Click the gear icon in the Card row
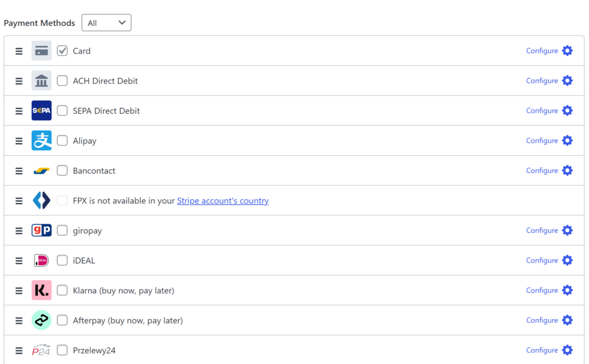This screenshot has height=364, width=589. click(x=567, y=51)
